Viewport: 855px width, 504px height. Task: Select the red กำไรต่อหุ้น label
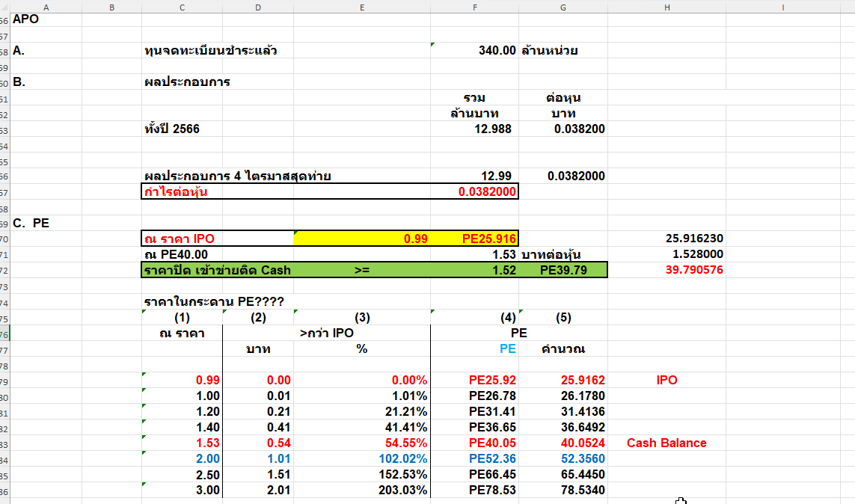[176, 191]
